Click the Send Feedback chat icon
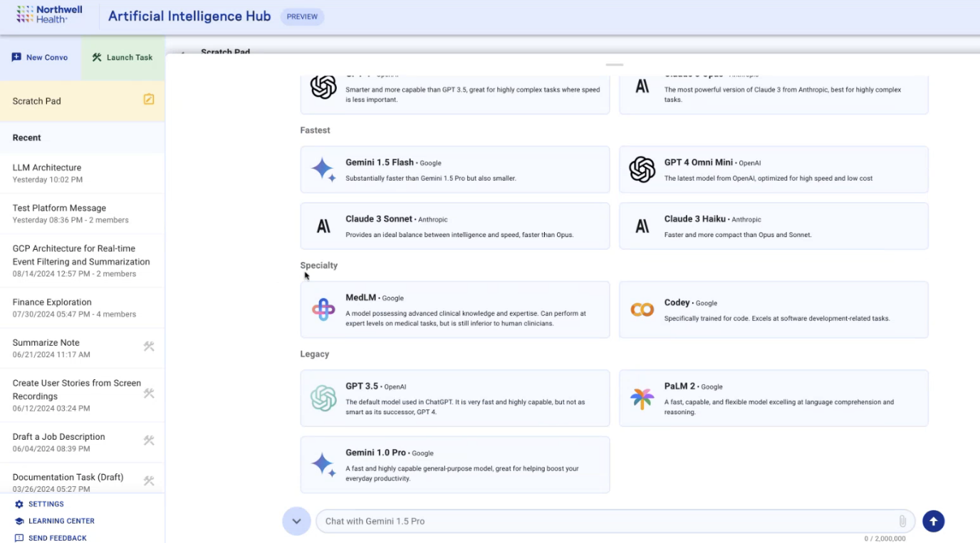This screenshot has width=980, height=543. coord(19,538)
